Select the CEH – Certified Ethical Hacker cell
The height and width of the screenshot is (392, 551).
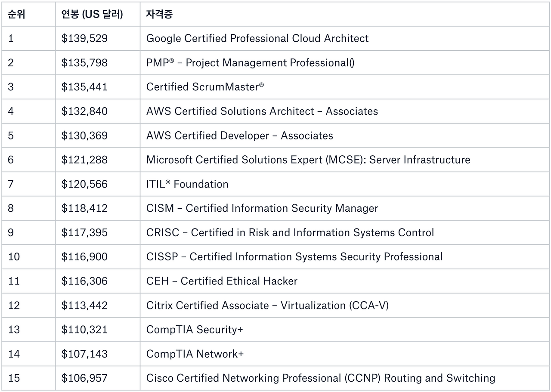pyautogui.click(x=221, y=281)
